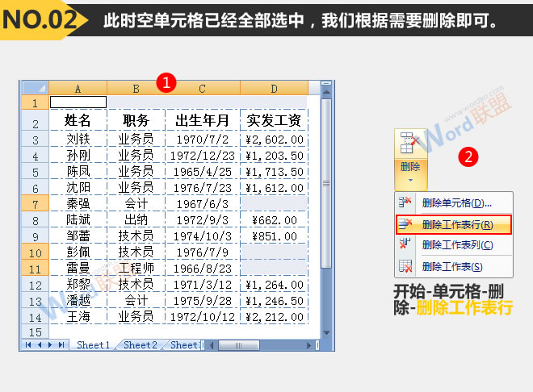This screenshot has height=392, width=533.
Task: Click the cell containing 秦强
Action: pyautogui.click(x=78, y=203)
